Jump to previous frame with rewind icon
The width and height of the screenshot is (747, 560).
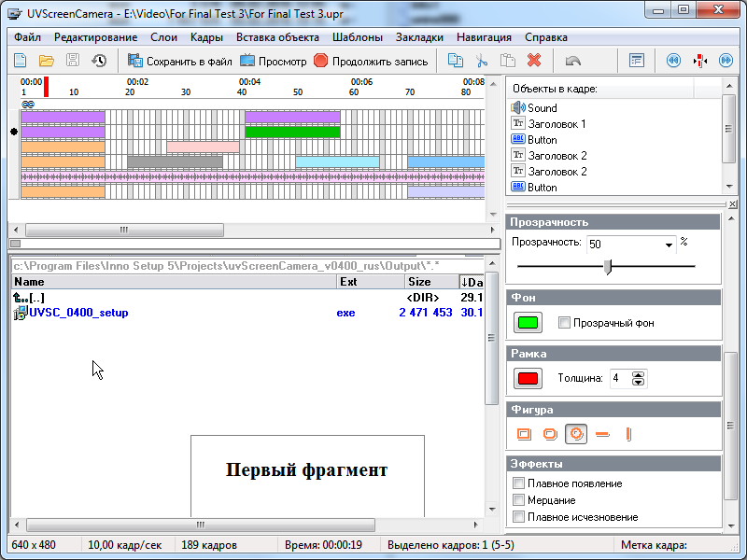pos(673,62)
